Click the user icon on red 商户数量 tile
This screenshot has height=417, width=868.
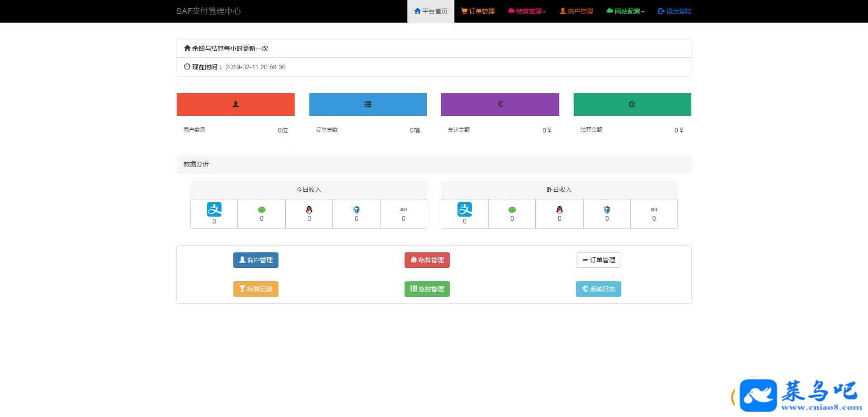(x=236, y=104)
